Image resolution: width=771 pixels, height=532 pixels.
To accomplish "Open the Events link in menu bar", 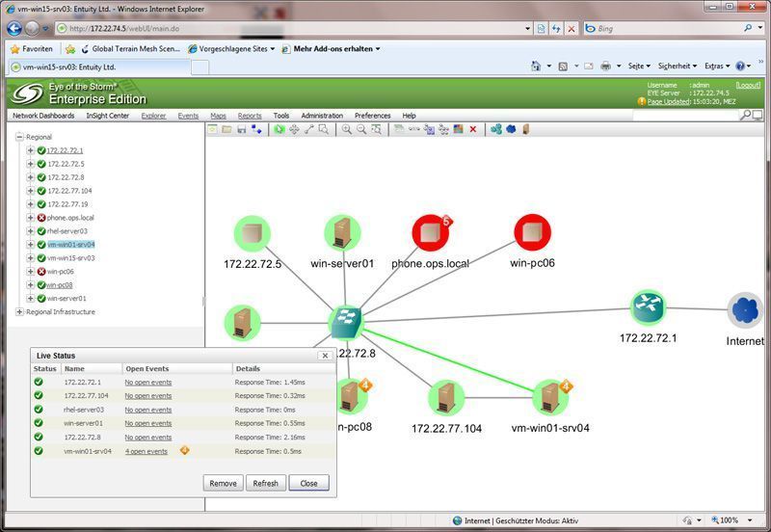I will 188,116.
